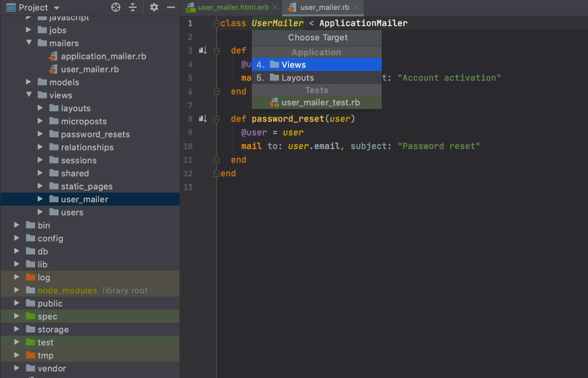Close the user_mailer.html.erb tab
Viewport: 588px width, 378px height.
[275, 7]
